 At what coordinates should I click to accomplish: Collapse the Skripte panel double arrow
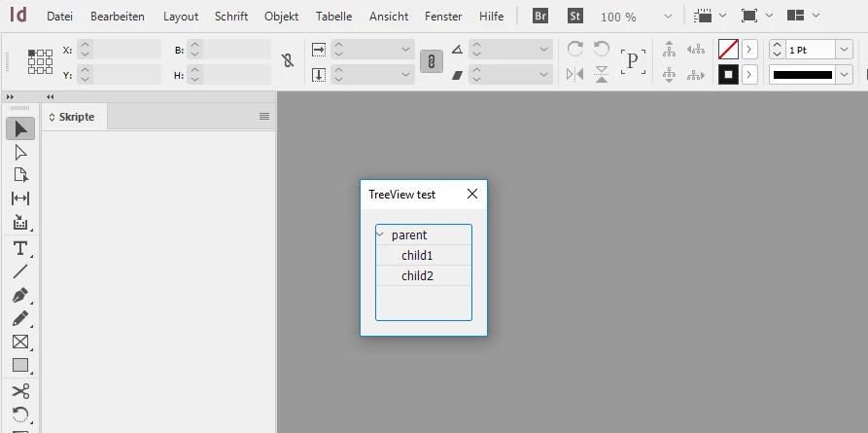[51, 96]
